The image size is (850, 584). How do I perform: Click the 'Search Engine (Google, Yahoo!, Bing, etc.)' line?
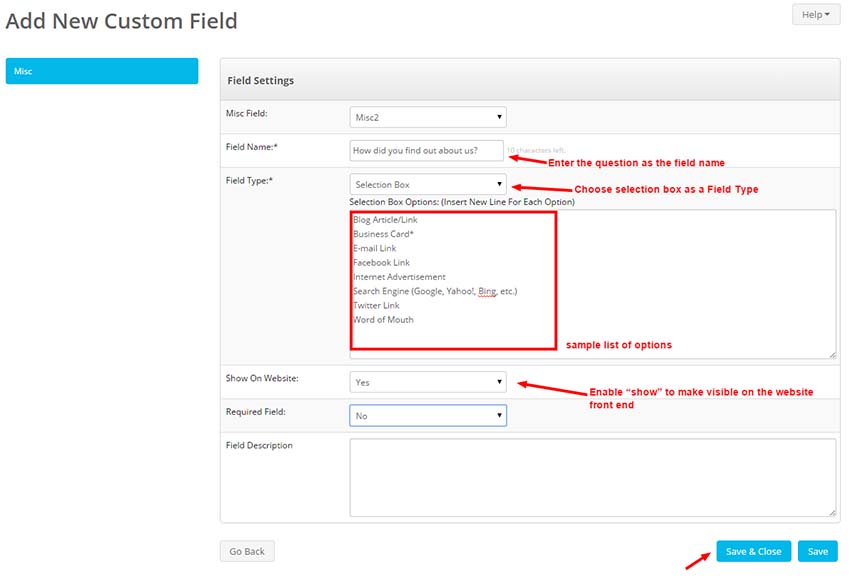click(435, 291)
